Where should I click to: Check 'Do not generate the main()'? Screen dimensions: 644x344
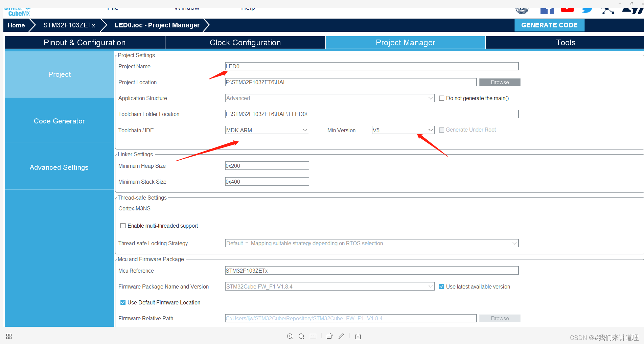pos(441,98)
